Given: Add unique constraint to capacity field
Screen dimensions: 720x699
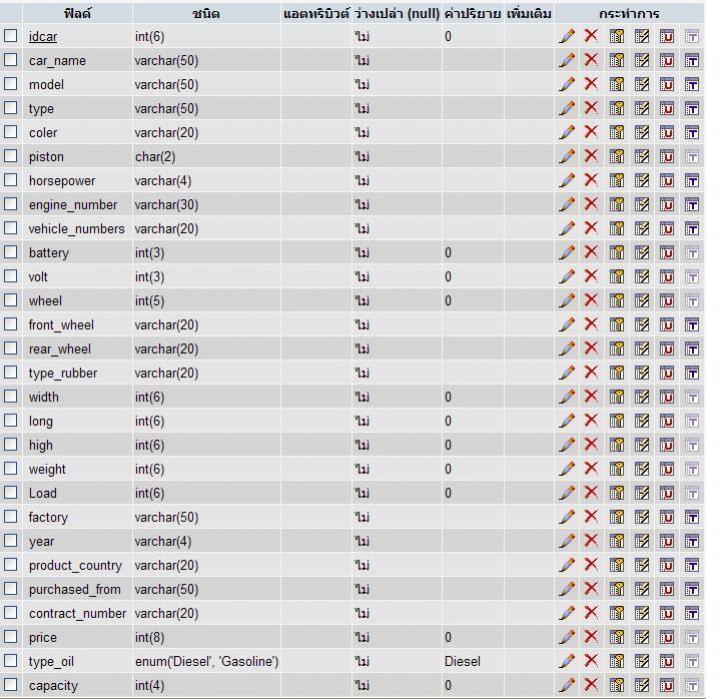Looking at the screenshot, I should pyautogui.click(x=667, y=685).
